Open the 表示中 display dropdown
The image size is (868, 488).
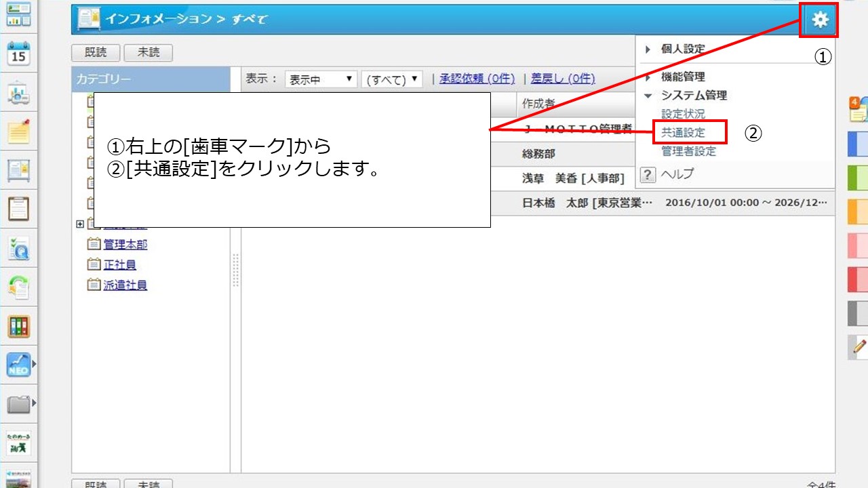click(321, 79)
